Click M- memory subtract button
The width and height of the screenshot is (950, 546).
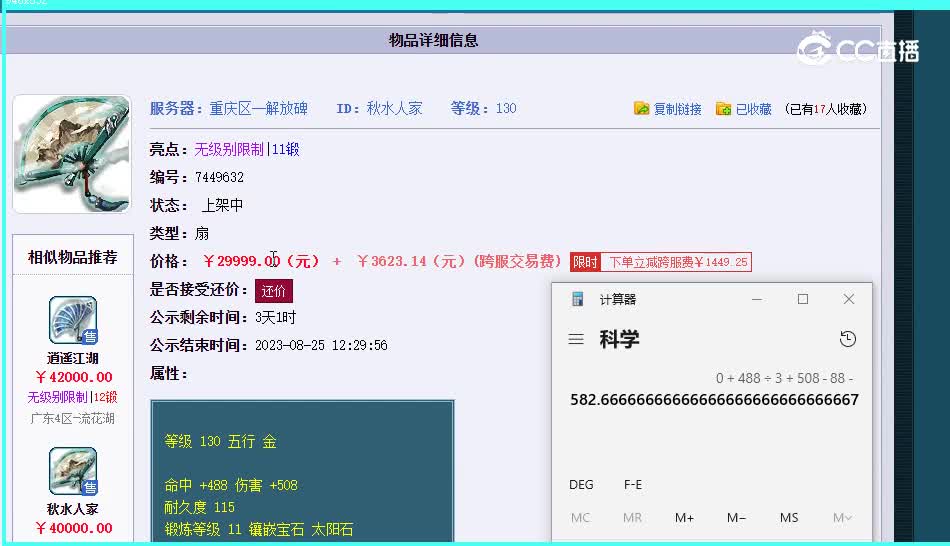[x=736, y=518]
